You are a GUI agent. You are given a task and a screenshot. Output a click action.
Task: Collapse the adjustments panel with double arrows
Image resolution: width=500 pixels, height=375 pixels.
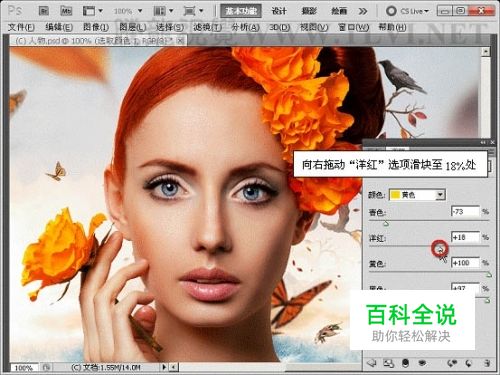tap(483, 143)
